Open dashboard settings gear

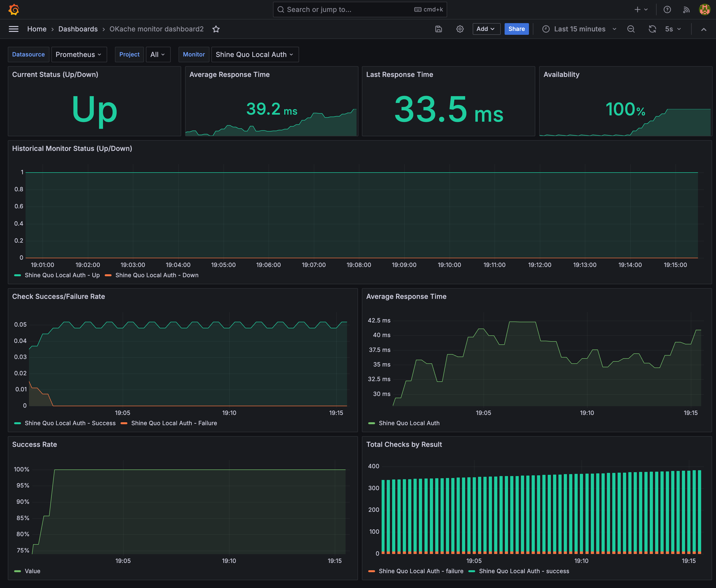point(460,29)
